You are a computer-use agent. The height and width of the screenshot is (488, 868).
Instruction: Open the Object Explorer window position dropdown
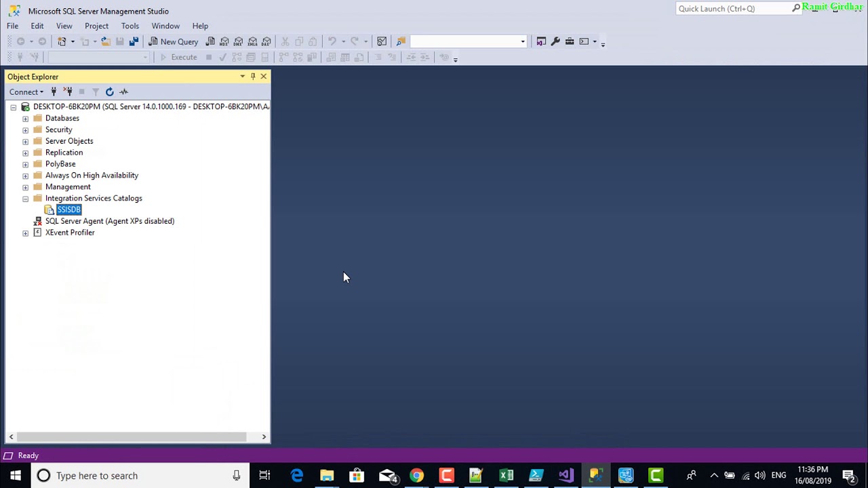(242, 77)
